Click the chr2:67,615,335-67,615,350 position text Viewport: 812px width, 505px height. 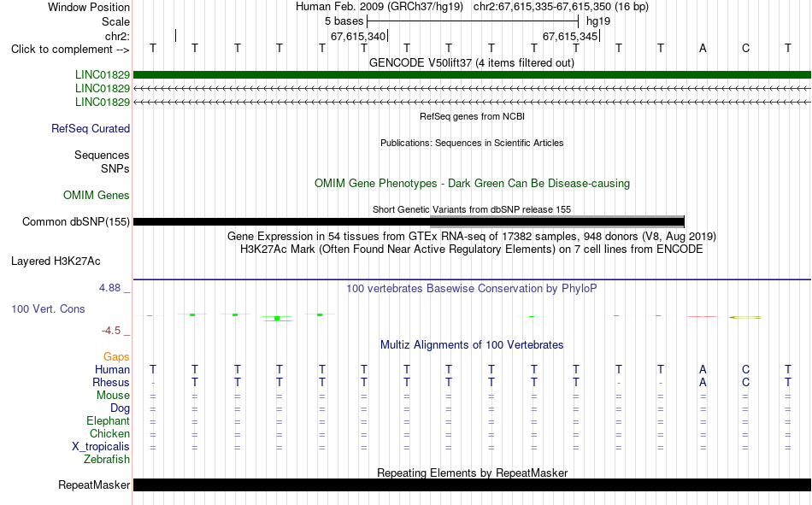coord(561,7)
